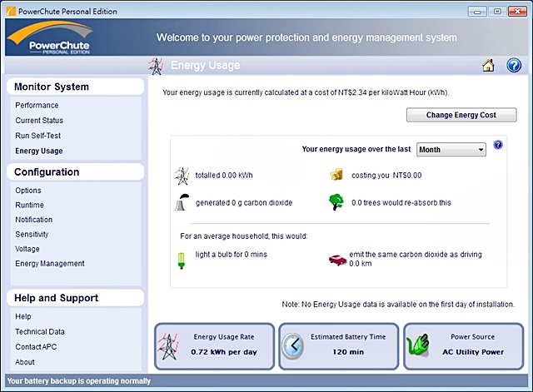This screenshot has width=533, height=392.
Task: Go to Current Status
Action: (x=39, y=121)
